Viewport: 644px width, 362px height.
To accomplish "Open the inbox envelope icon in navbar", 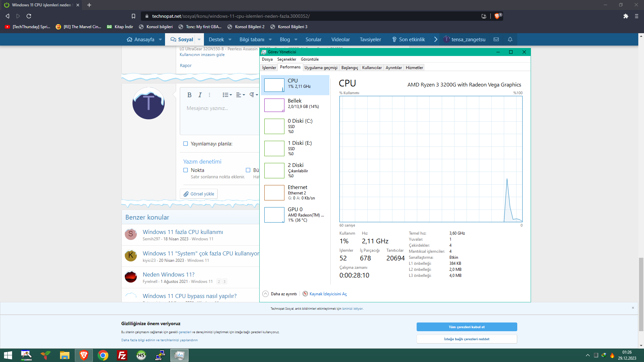I will pyautogui.click(x=496, y=40).
